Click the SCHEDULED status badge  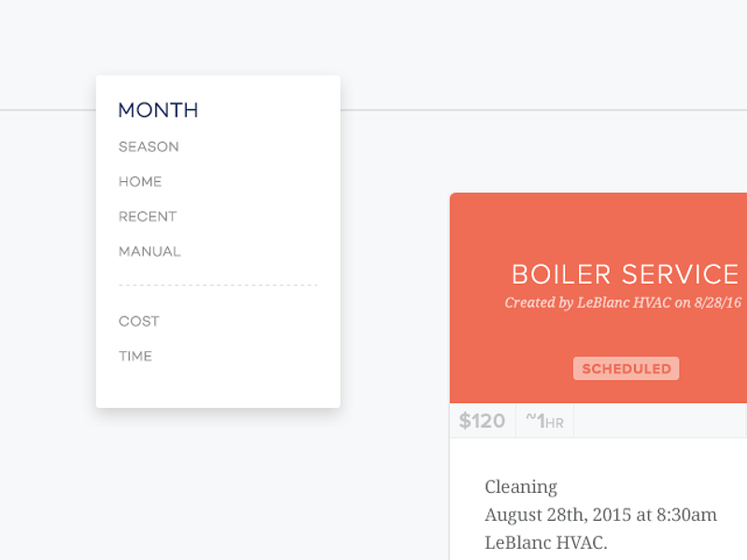(x=626, y=369)
